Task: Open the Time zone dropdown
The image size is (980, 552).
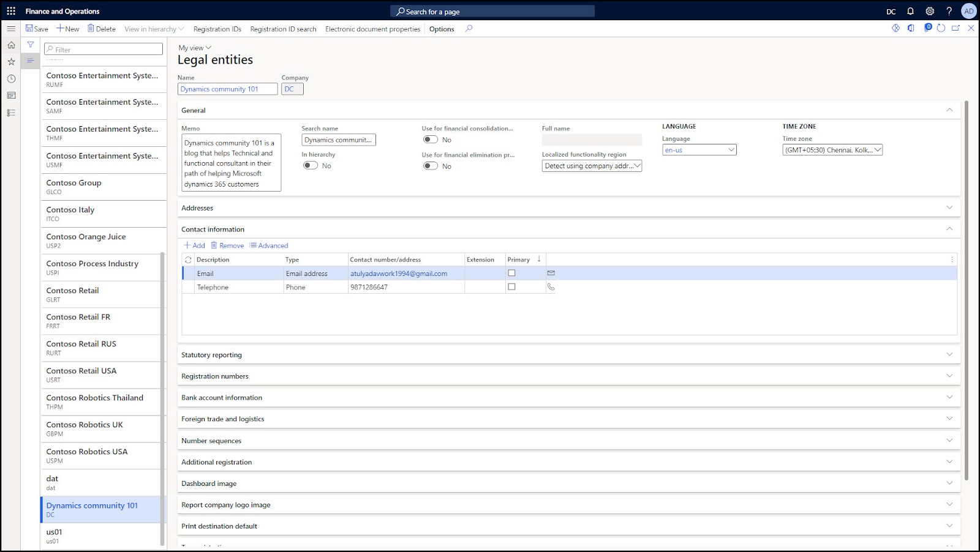Action: pos(832,150)
